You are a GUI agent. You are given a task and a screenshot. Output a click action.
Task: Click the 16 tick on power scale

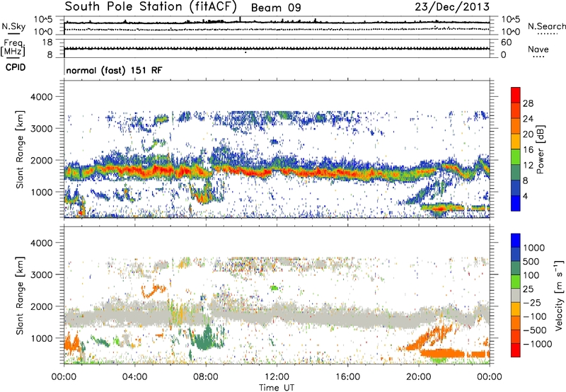tap(528, 150)
